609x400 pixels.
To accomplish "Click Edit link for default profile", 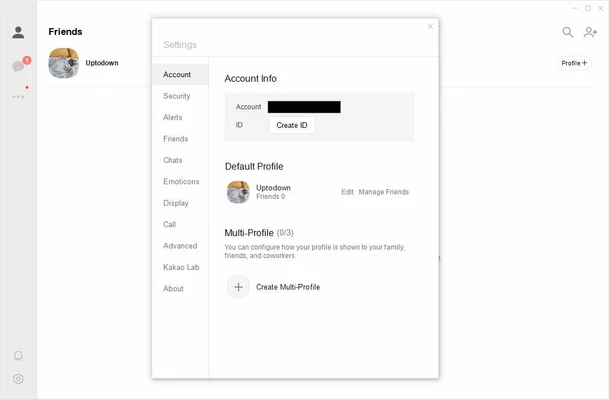I will coord(347,192).
